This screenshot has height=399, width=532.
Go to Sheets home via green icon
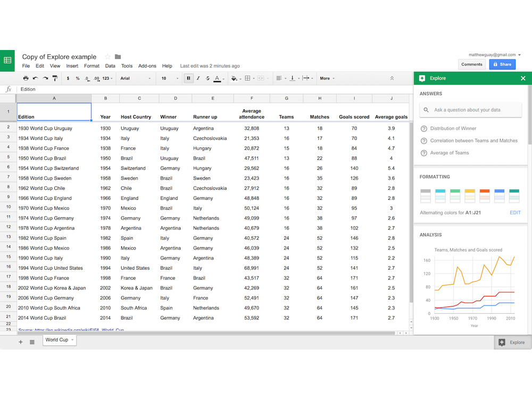tap(7, 61)
